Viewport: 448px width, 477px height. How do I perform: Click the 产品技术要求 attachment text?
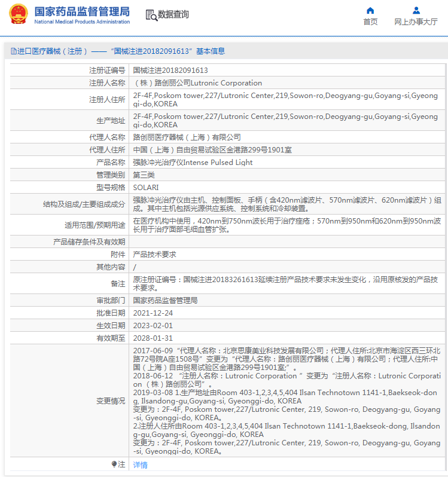[x=154, y=254]
